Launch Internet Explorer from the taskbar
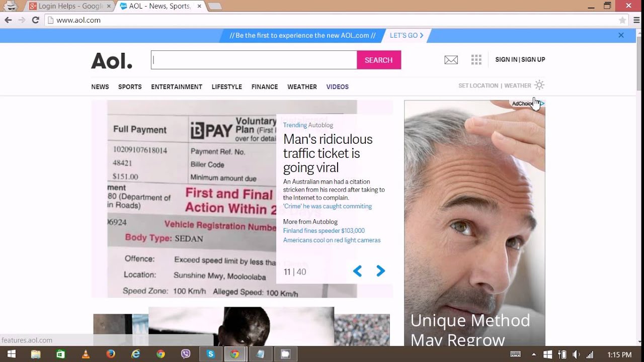Screen dimensions: 644x362 pyautogui.click(x=136, y=354)
